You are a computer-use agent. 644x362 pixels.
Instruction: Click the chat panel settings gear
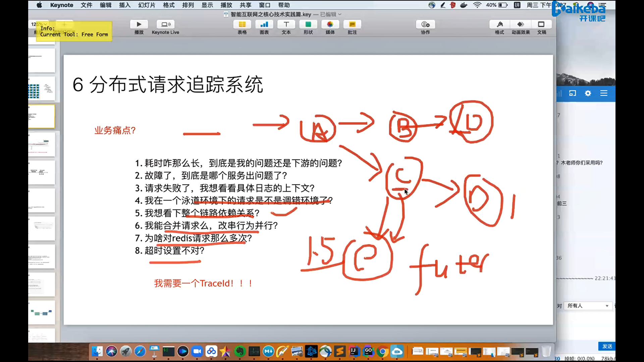[588, 94]
